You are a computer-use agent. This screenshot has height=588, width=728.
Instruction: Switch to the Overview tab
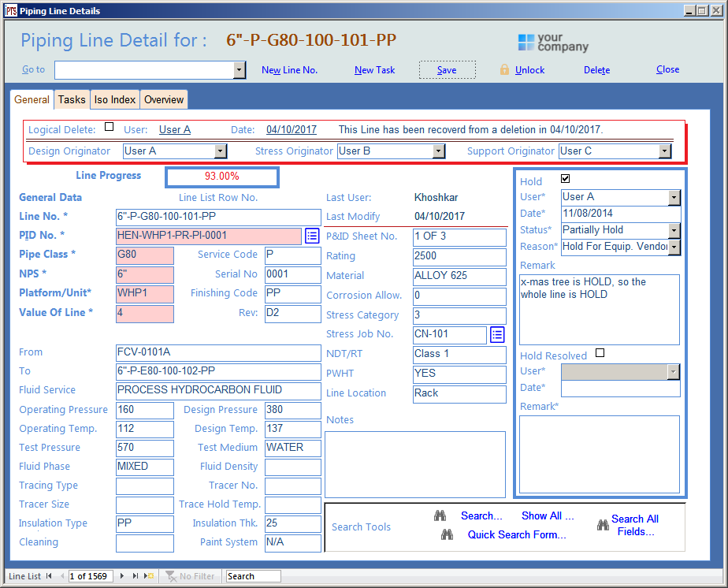[x=163, y=99]
